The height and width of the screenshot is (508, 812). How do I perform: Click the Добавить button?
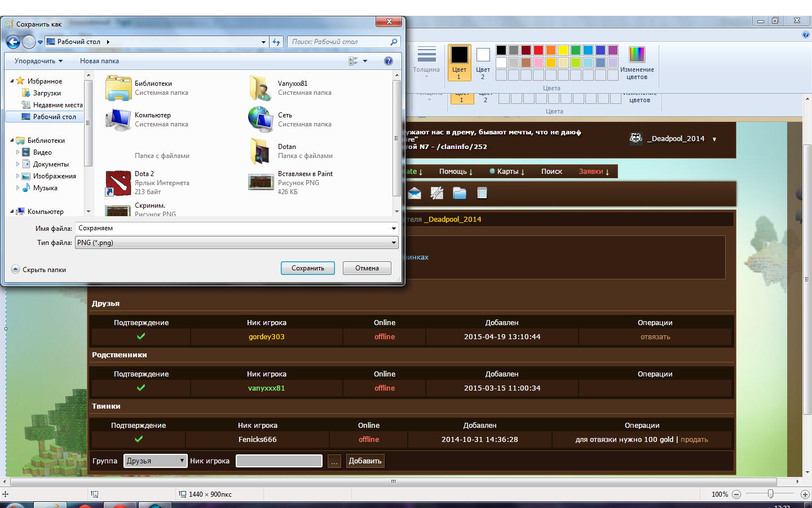pos(365,461)
